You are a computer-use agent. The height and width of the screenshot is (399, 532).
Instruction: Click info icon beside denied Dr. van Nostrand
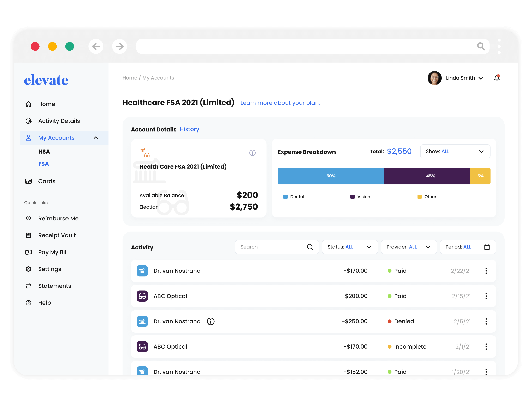[x=211, y=321]
